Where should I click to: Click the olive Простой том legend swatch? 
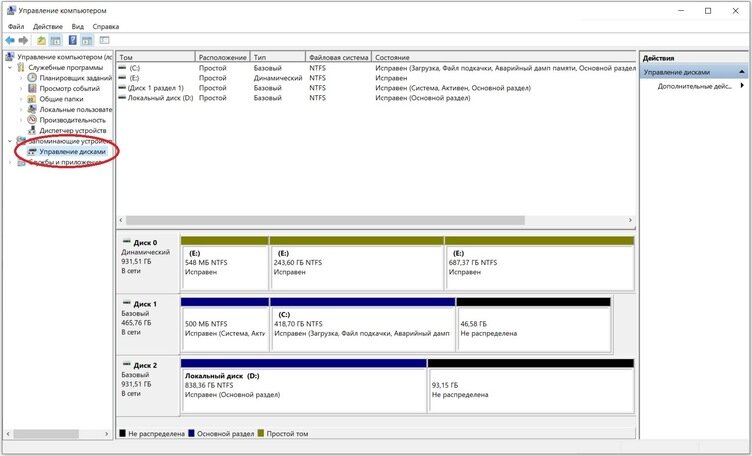click(x=261, y=433)
